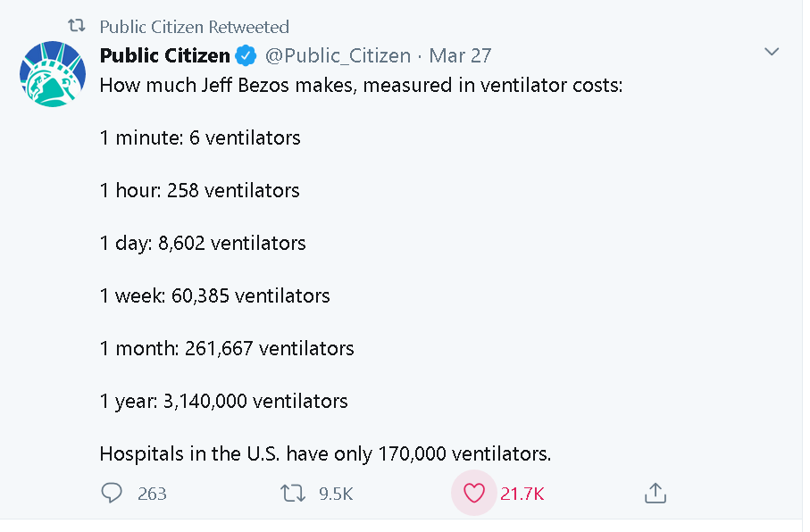Open the @Public_Citizen handle
810x532 pixels.
(338, 55)
